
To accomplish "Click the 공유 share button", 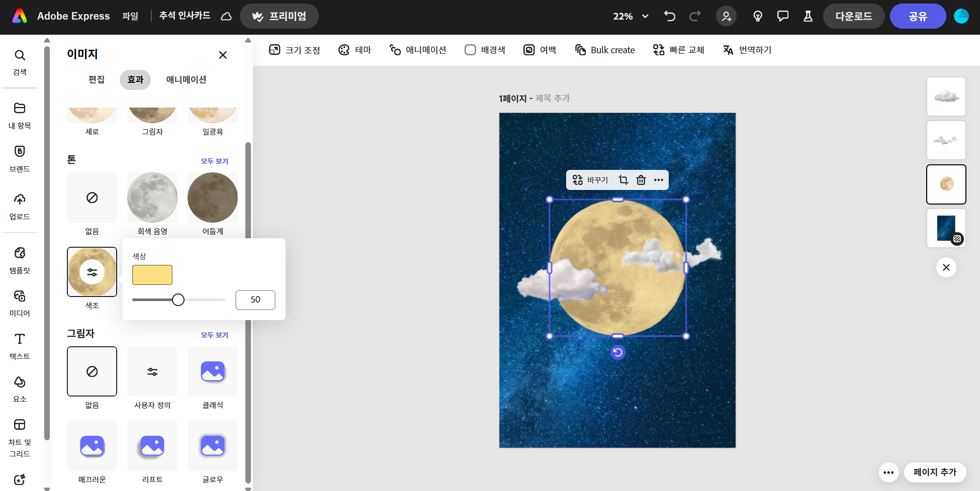I will point(918,16).
